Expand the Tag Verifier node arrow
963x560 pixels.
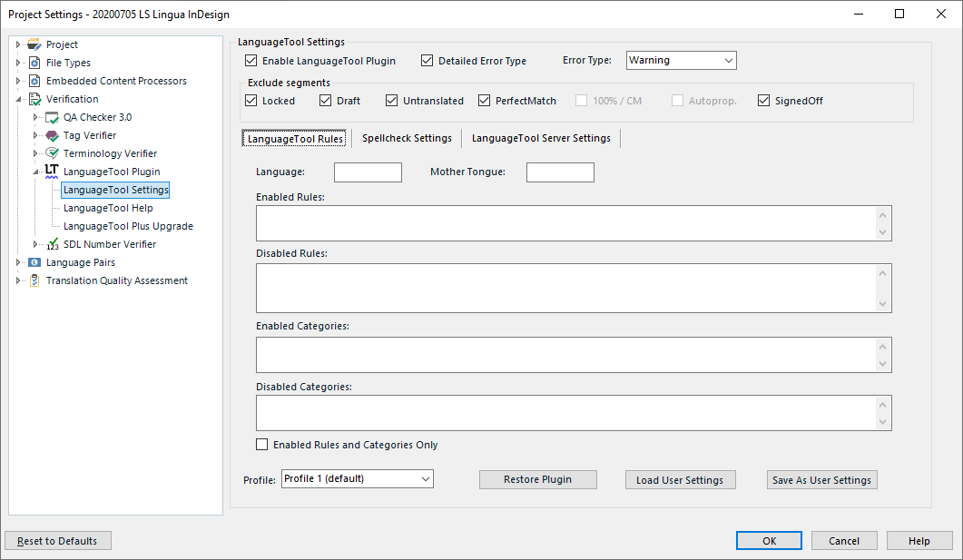pyautogui.click(x=35, y=136)
